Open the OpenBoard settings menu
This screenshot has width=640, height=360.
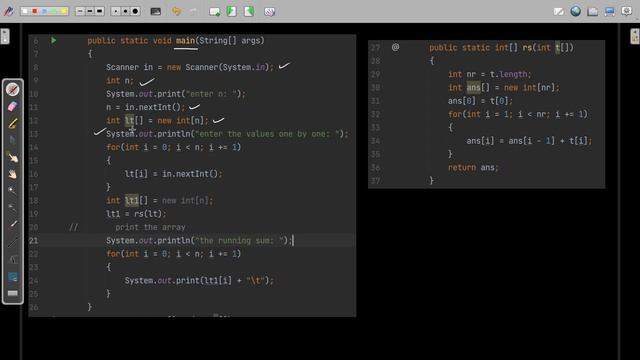click(627, 11)
